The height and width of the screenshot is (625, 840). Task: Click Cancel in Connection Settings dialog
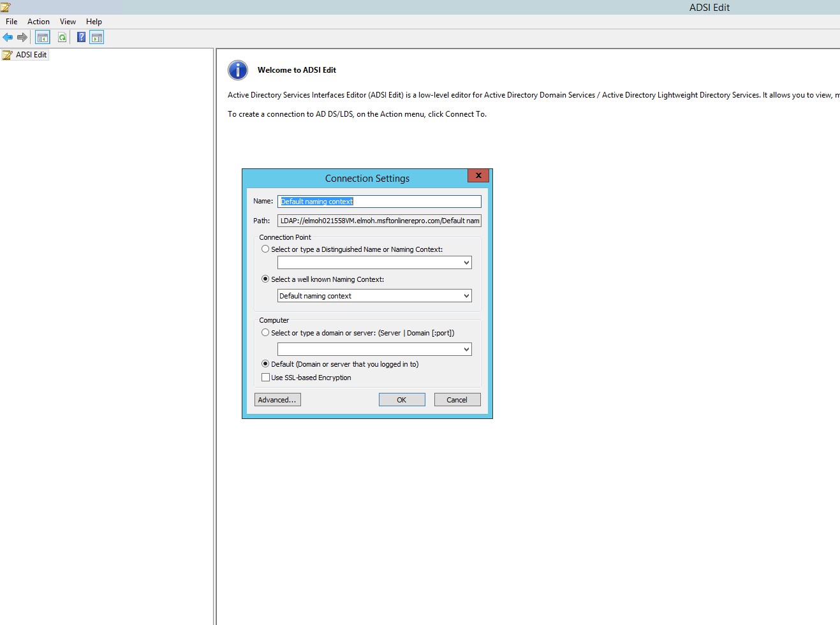coord(457,400)
